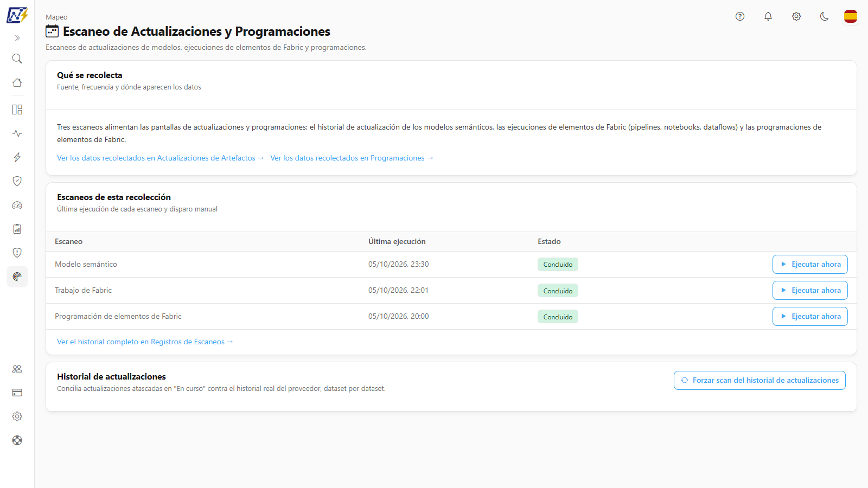
Task: Open the credit card billing icon in the sidebar
Action: (17, 393)
